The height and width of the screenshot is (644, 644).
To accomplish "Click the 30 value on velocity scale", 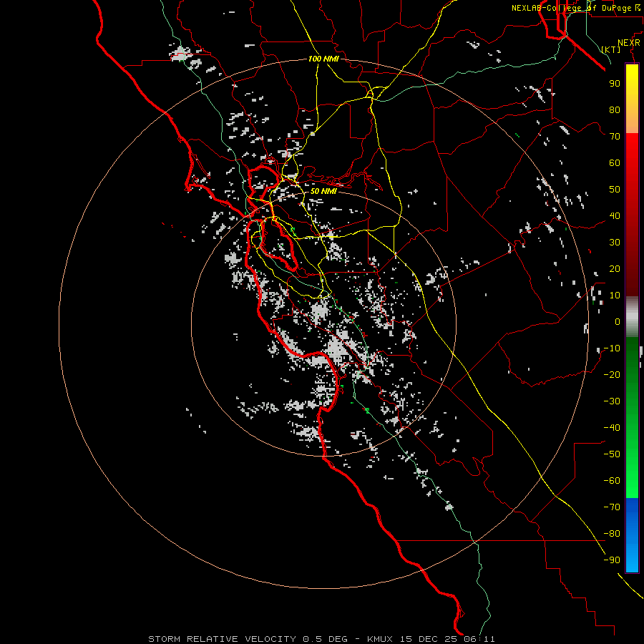I will tap(615, 243).
